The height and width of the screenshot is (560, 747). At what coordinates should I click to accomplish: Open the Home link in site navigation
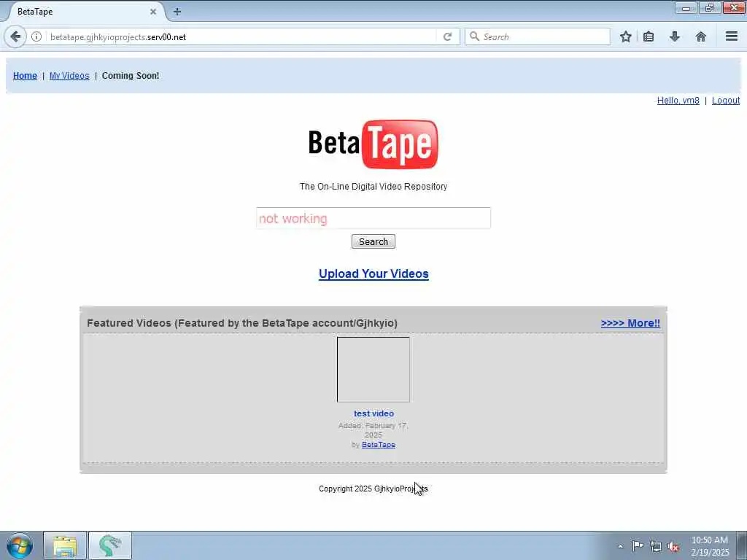pyautogui.click(x=25, y=76)
